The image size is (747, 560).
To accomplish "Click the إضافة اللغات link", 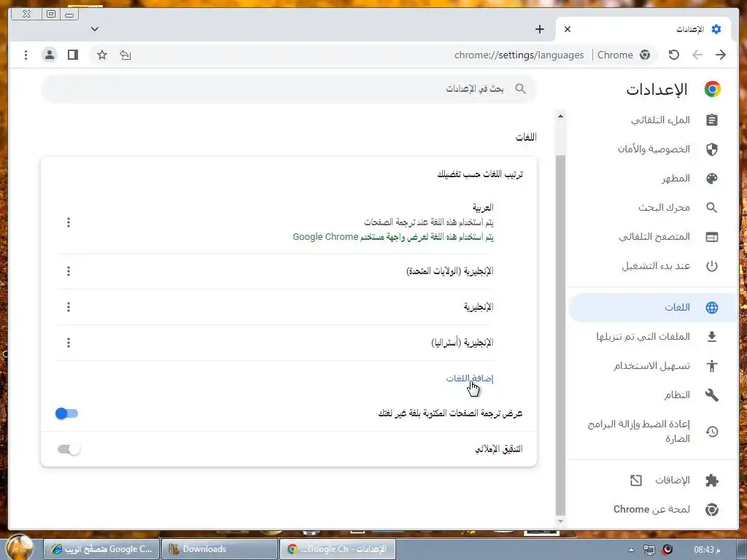I will pos(470,378).
